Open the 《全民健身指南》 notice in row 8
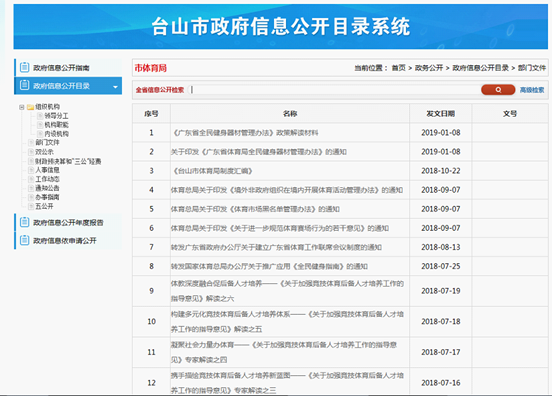Viewport: 552px width, 396px height. point(269,266)
